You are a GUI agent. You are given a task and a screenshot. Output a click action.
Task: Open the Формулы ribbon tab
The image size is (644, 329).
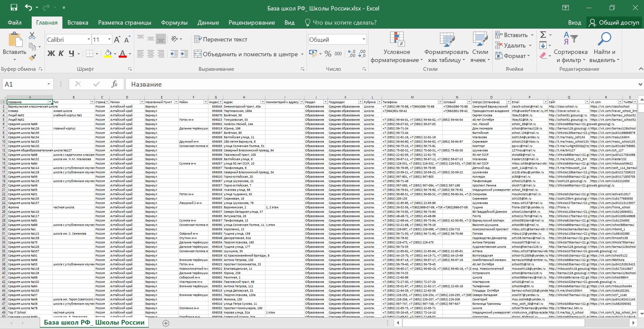click(x=174, y=23)
